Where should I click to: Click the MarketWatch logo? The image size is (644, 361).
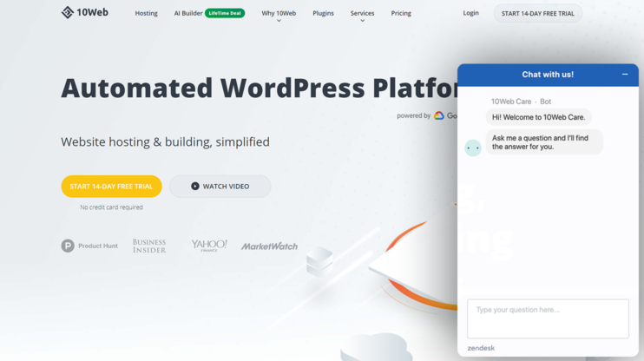(x=269, y=246)
